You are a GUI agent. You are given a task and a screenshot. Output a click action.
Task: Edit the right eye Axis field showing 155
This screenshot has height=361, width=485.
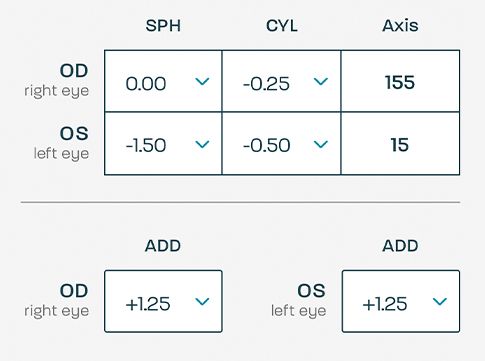400,81
